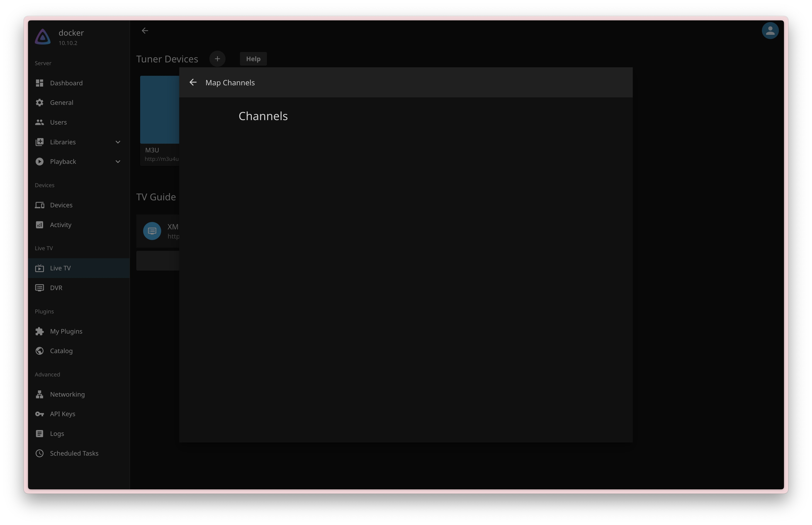The image size is (812, 525).
Task: Open the Activity page
Action: [x=61, y=225]
